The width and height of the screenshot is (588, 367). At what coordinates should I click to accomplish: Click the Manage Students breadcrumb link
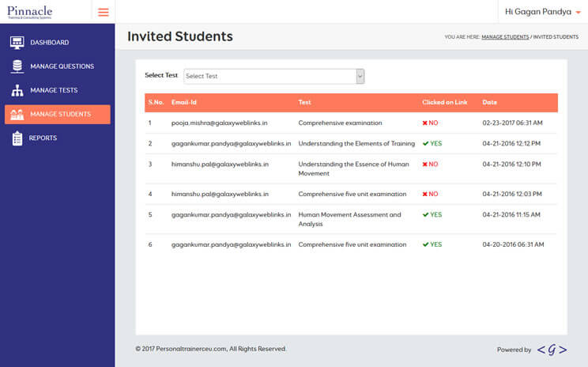click(x=505, y=37)
